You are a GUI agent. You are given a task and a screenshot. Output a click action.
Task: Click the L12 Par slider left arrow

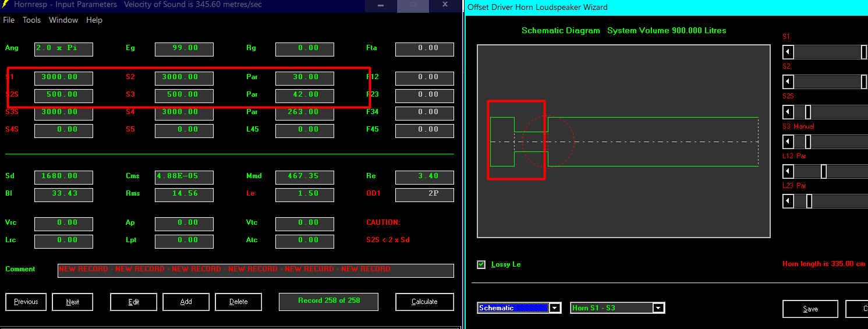click(788, 171)
